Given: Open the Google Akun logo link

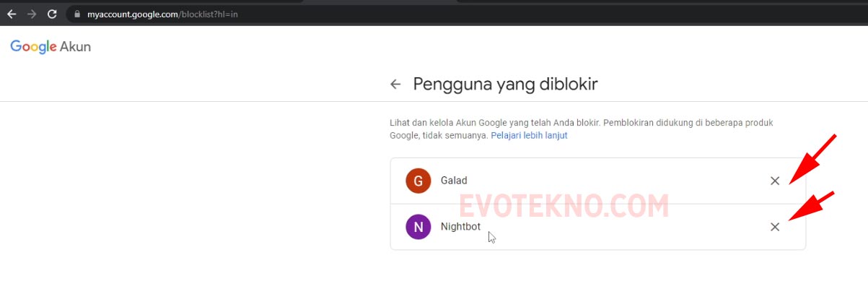Looking at the screenshot, I should (51, 47).
